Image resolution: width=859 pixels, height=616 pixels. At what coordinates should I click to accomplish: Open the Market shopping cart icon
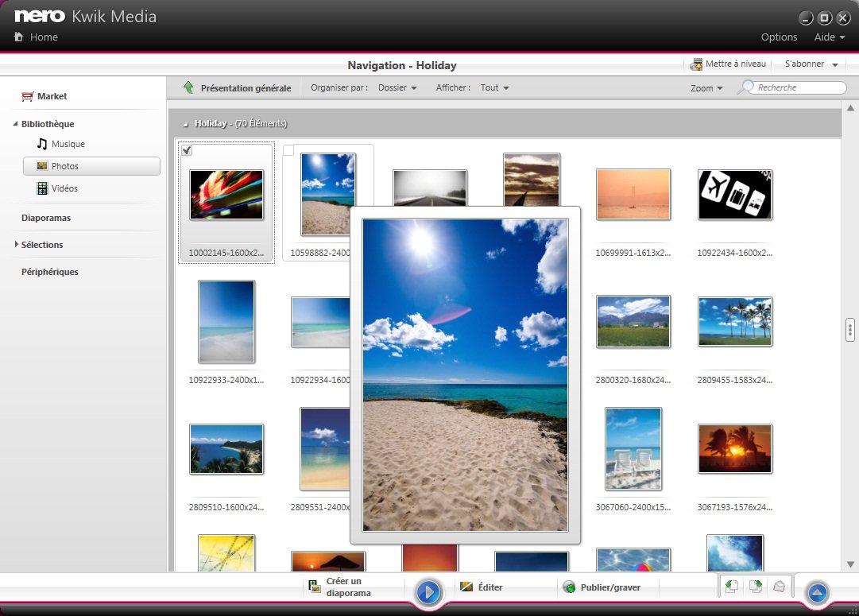(x=27, y=96)
